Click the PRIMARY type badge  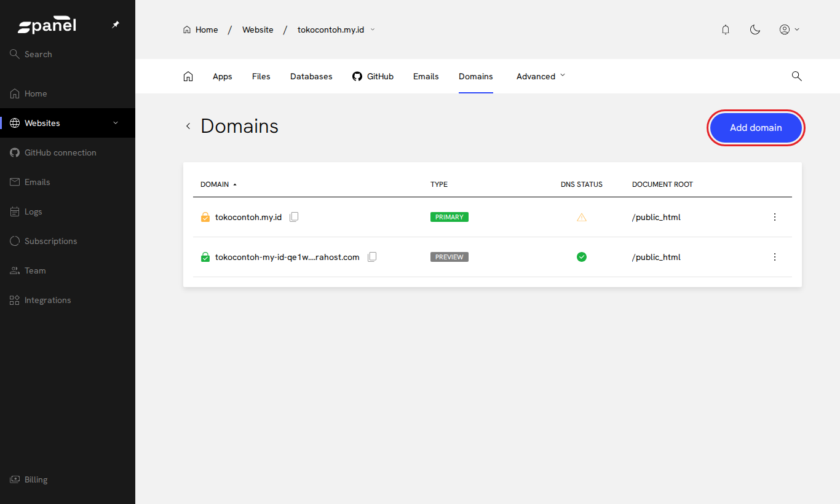click(x=450, y=217)
